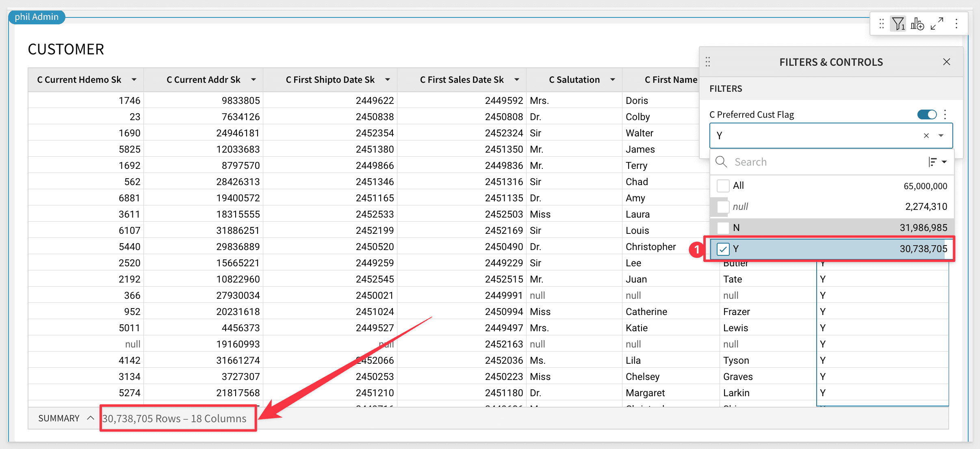Open C Preferred Cust Flag filter options menu
The width and height of the screenshot is (980, 449).
tap(945, 114)
